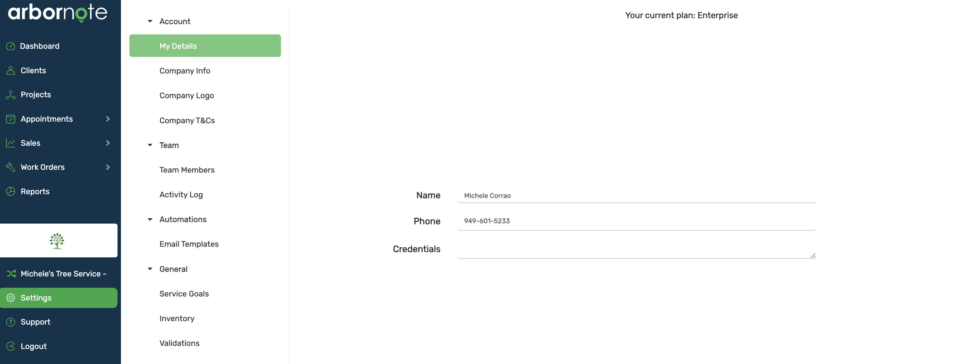Click the Credentials text area

pos(637,250)
